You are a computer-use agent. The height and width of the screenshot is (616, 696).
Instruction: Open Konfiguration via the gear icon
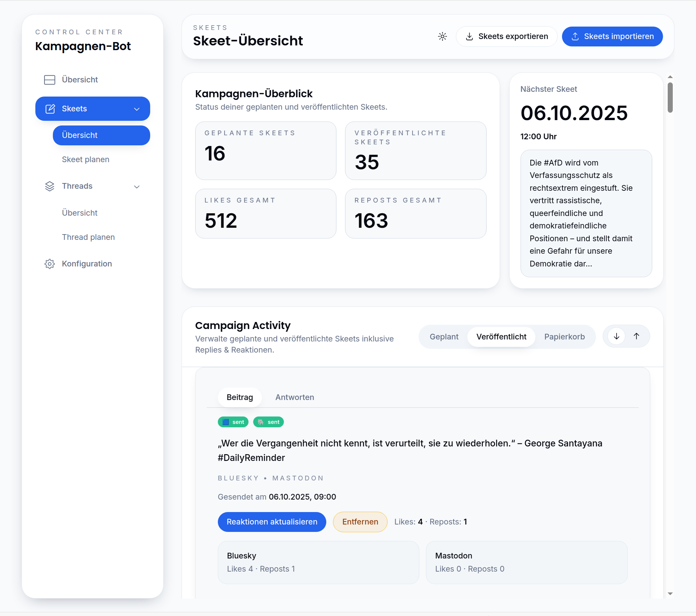point(50,264)
